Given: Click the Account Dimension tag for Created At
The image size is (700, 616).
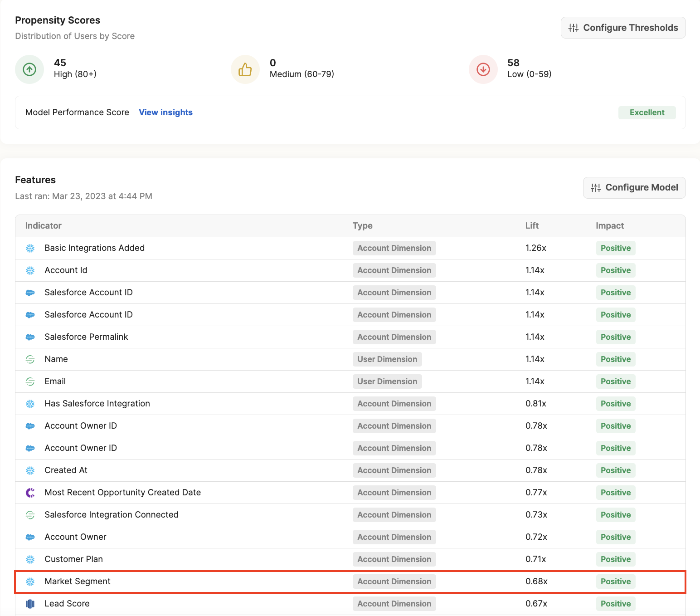Looking at the screenshot, I should [x=394, y=470].
